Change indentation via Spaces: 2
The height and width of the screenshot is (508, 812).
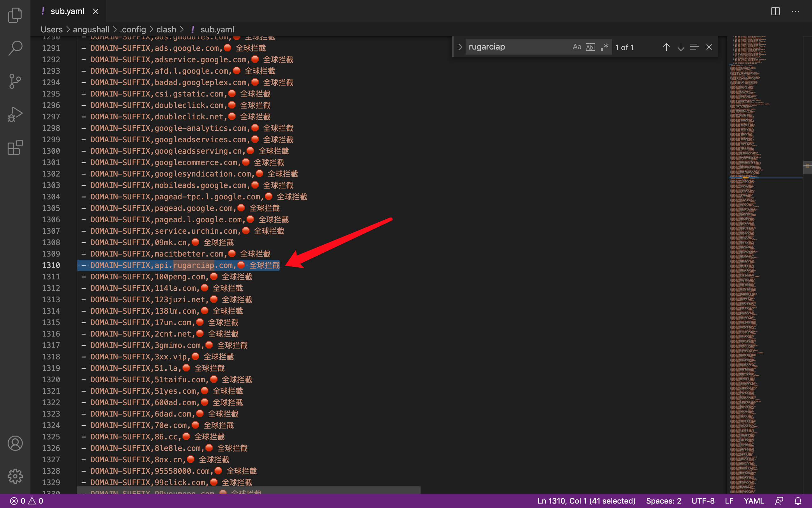click(x=663, y=501)
